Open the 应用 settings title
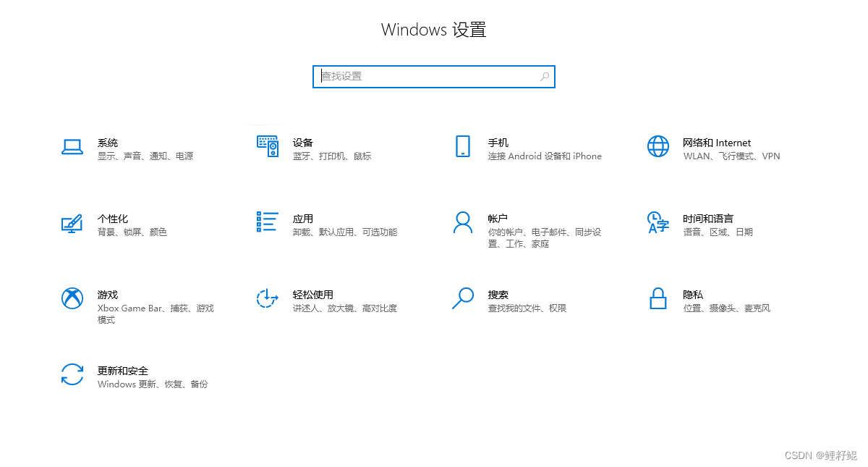 point(303,219)
